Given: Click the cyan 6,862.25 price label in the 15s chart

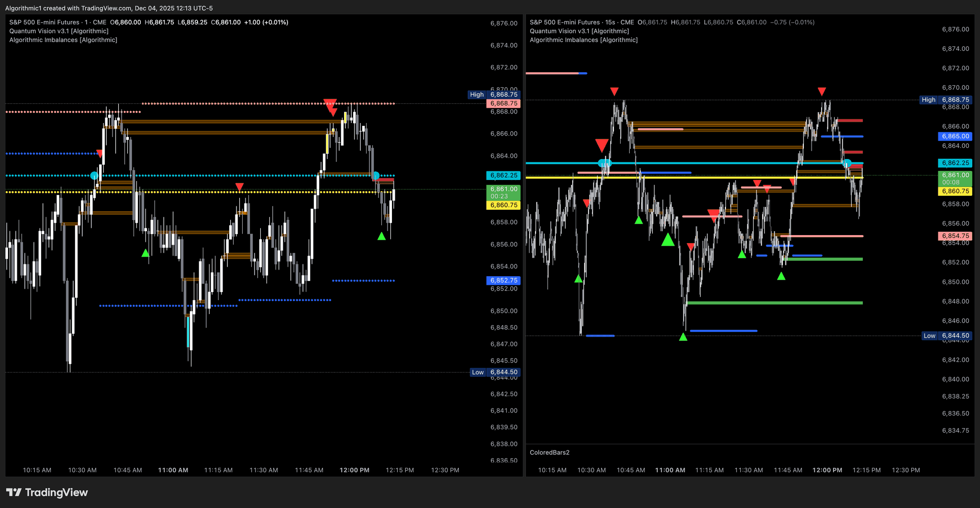Looking at the screenshot, I should [x=955, y=163].
